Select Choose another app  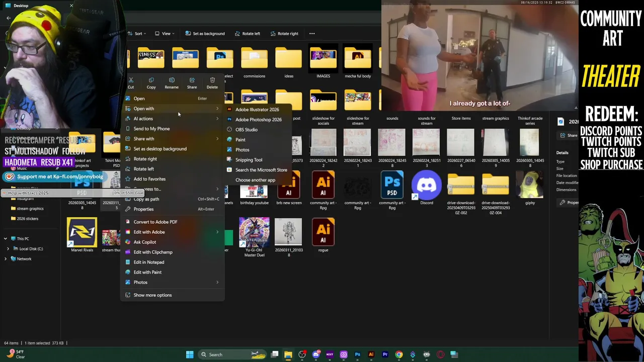pyautogui.click(x=255, y=180)
